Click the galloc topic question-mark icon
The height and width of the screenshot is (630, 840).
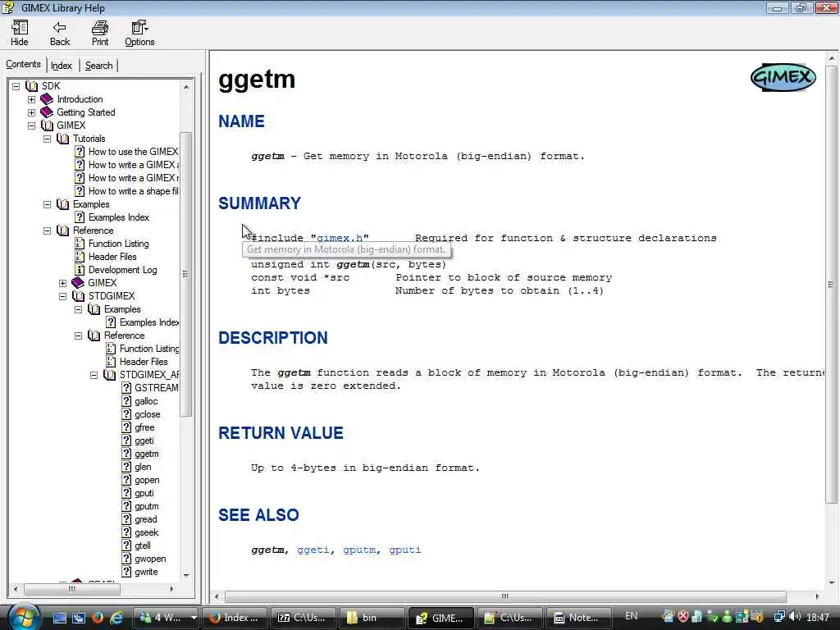[126, 400]
